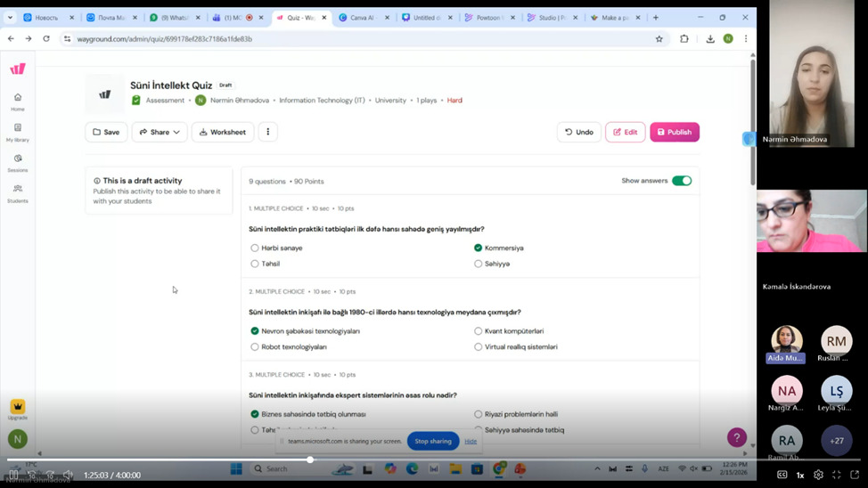
Task: Click Stop sharing in the Teams bar
Action: 433,441
